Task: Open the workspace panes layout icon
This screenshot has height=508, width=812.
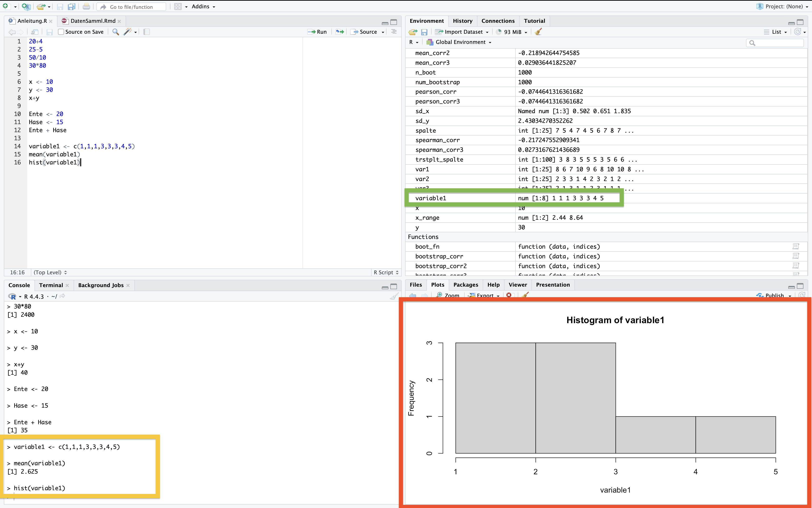Action: [x=178, y=6]
